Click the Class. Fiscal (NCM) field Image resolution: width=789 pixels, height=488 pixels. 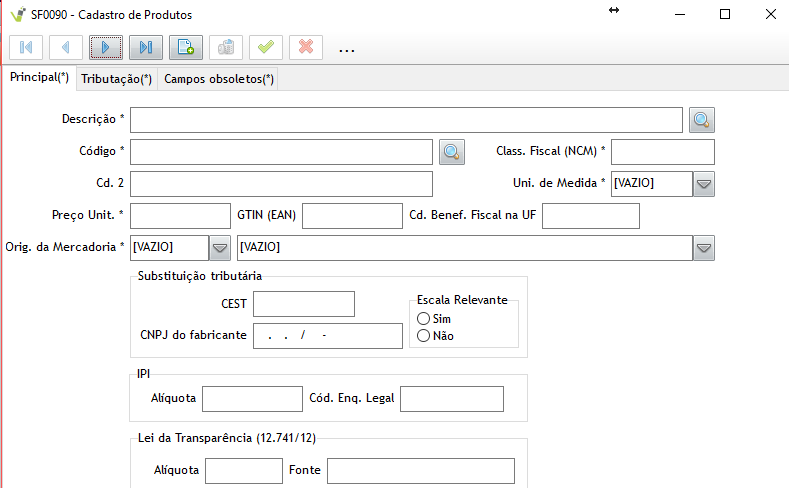(x=663, y=152)
